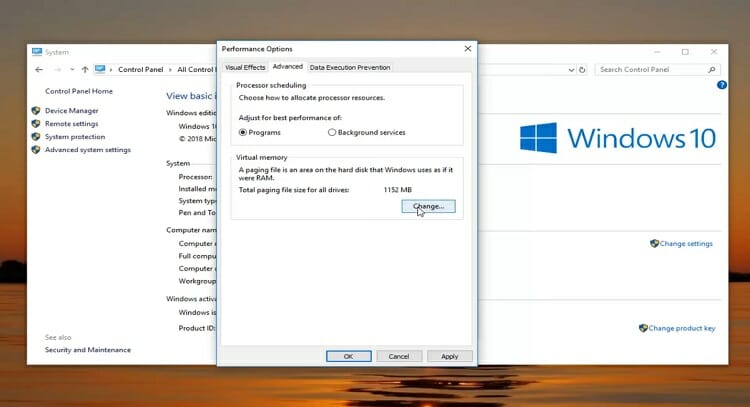Click shield icon beside Change settings
The height and width of the screenshot is (407, 750).
(x=654, y=243)
